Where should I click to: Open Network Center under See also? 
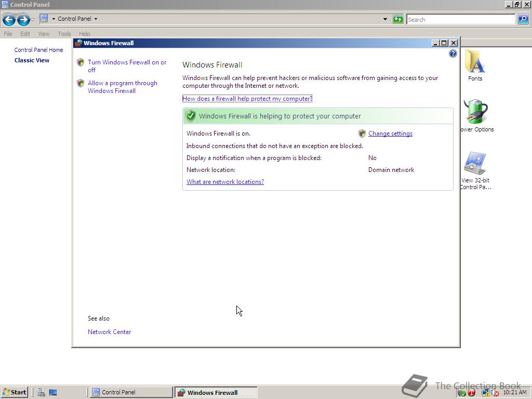point(109,332)
